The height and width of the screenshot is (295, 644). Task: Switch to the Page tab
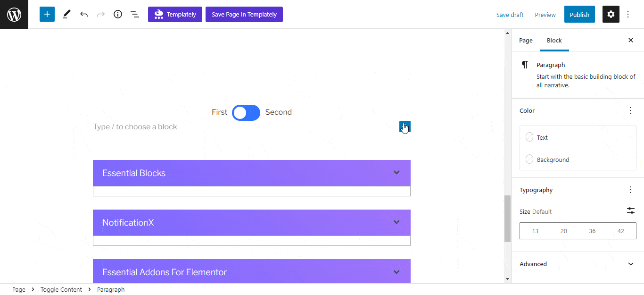click(x=526, y=40)
